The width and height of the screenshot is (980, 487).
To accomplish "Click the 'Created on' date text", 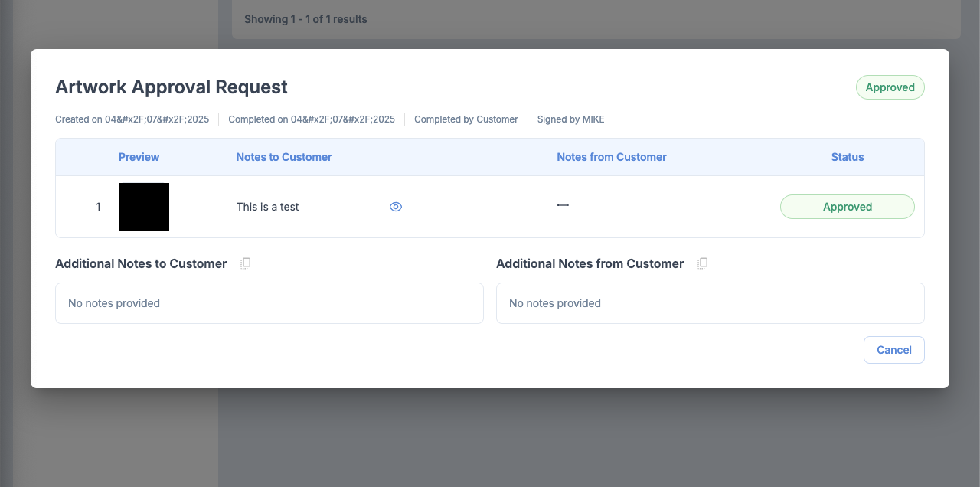I will 132,119.
